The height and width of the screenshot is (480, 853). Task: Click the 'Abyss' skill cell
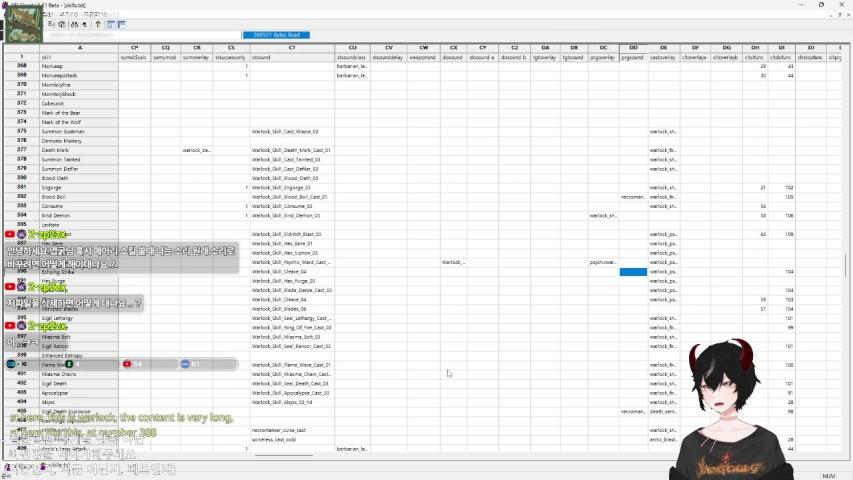[x=79, y=402]
